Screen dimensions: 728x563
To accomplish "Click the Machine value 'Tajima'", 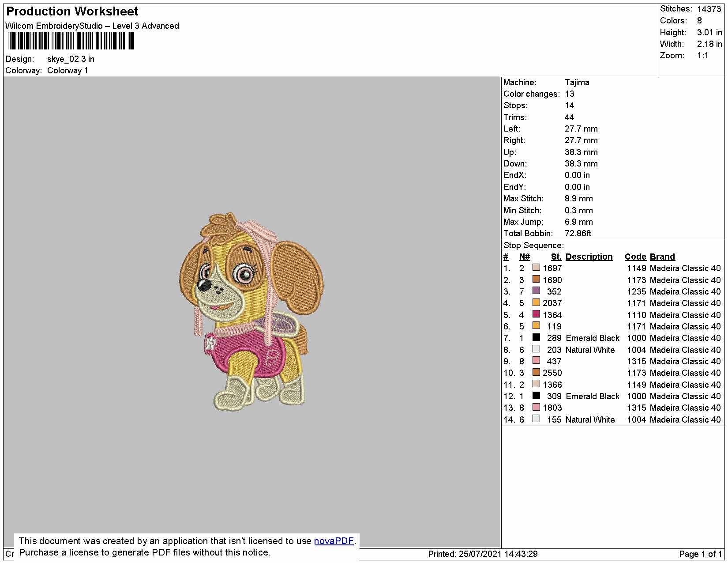I will tap(577, 83).
